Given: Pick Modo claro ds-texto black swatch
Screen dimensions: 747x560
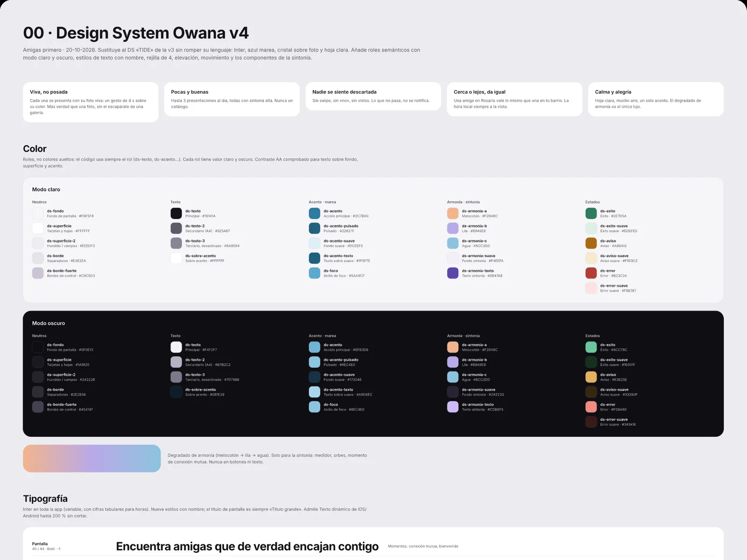Looking at the screenshot, I should 176,213.
